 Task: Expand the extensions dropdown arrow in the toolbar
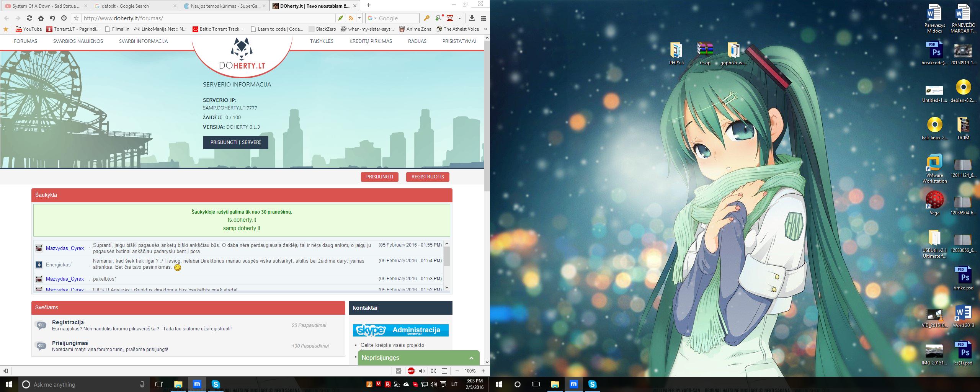coord(460,18)
